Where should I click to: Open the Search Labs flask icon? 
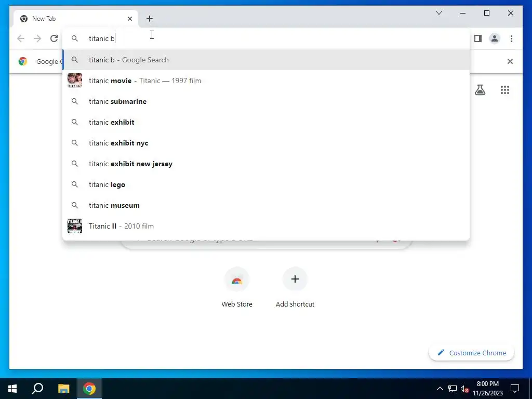480,90
